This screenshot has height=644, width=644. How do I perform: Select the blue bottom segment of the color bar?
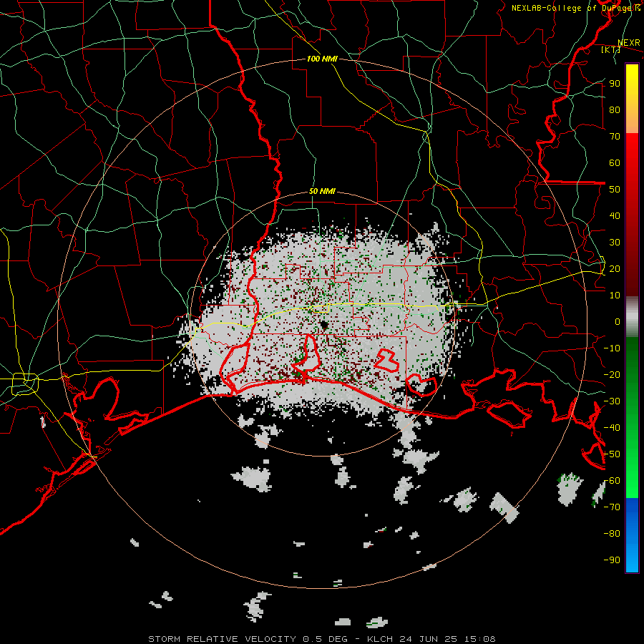(632, 535)
